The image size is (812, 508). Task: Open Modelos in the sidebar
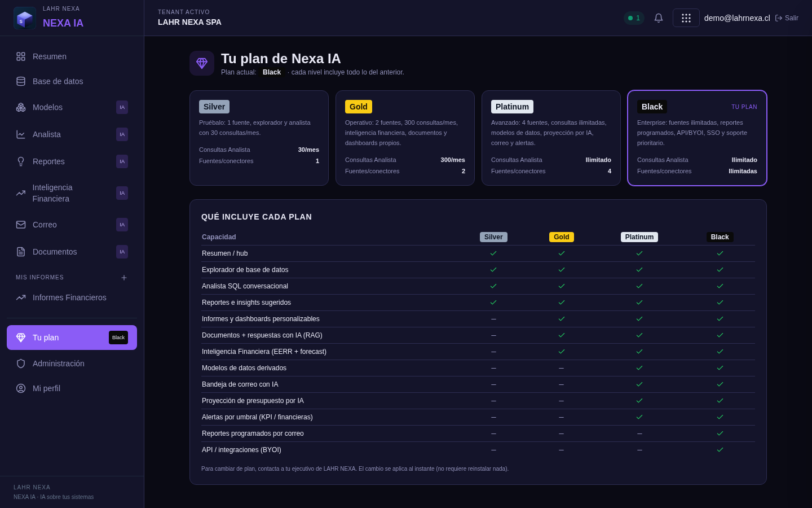click(x=72, y=107)
